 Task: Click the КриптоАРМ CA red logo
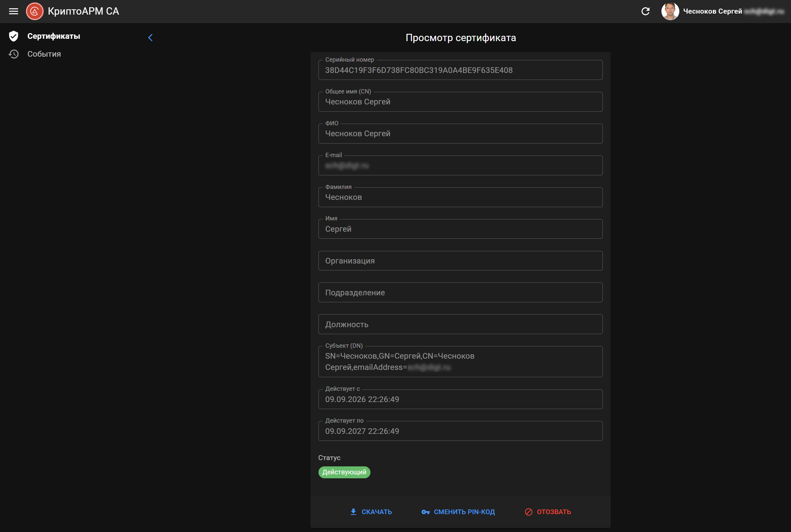click(34, 12)
